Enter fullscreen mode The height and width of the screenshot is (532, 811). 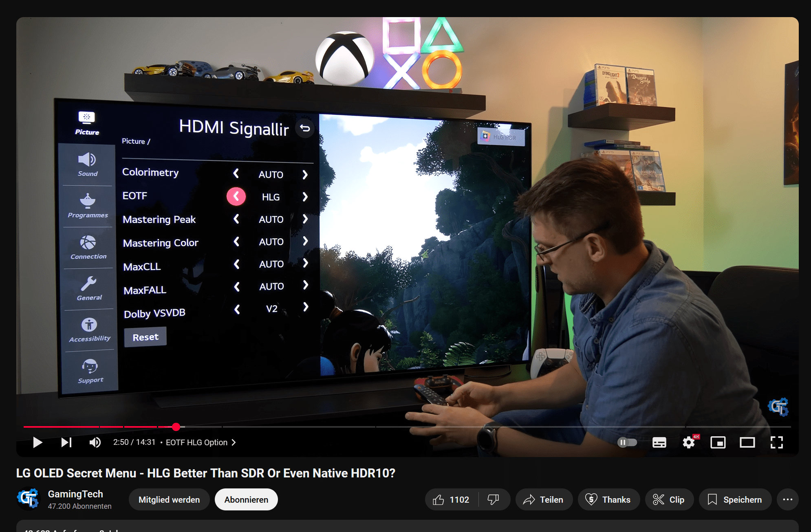coord(777,442)
